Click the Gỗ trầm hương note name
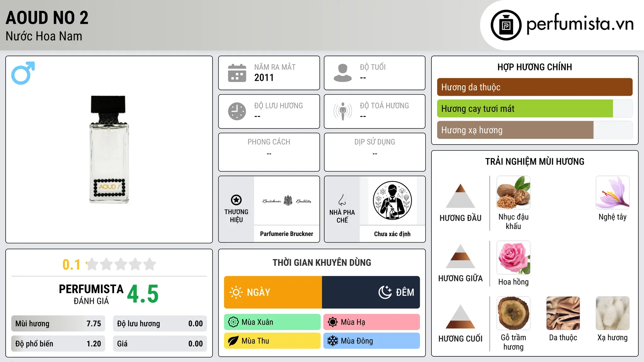 514,342
